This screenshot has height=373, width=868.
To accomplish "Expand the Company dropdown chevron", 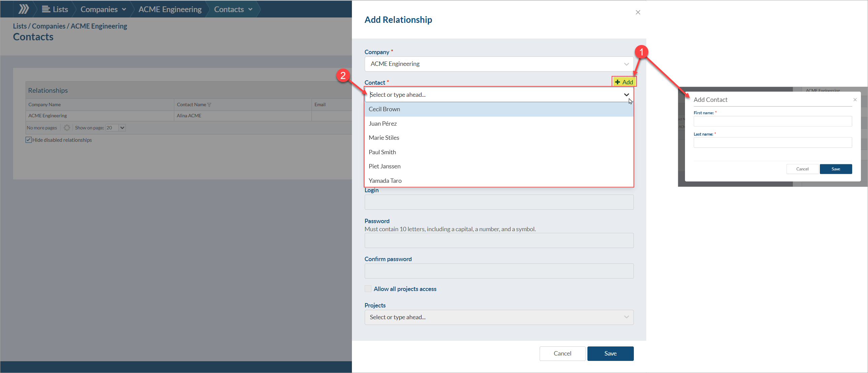I will click(x=626, y=64).
